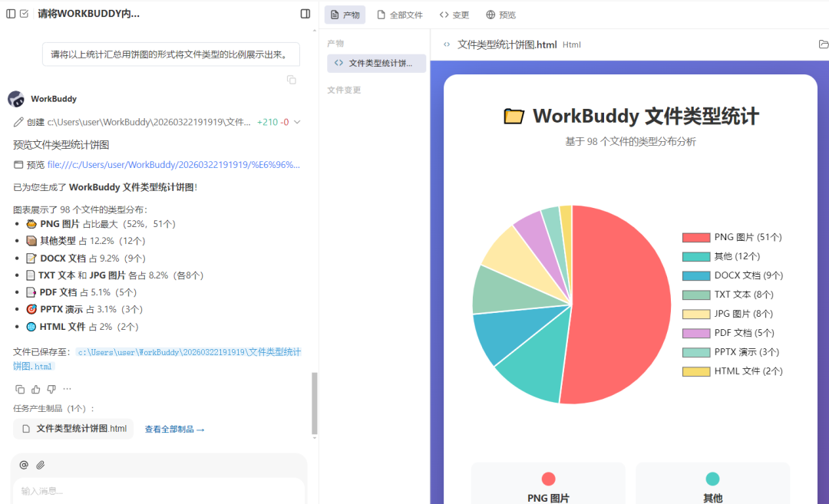
Task: Toggle PDF 文档 (5个) legend entry
Action: pos(728,333)
